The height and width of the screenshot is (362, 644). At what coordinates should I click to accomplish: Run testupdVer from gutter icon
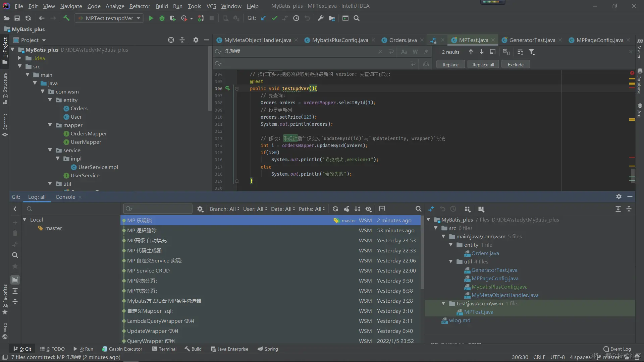(228, 88)
